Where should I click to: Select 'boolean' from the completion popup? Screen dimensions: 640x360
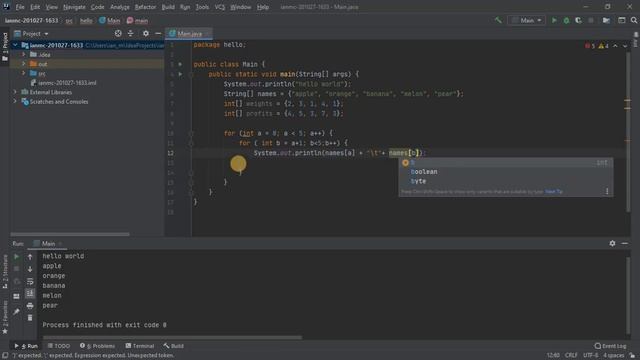(x=506, y=172)
